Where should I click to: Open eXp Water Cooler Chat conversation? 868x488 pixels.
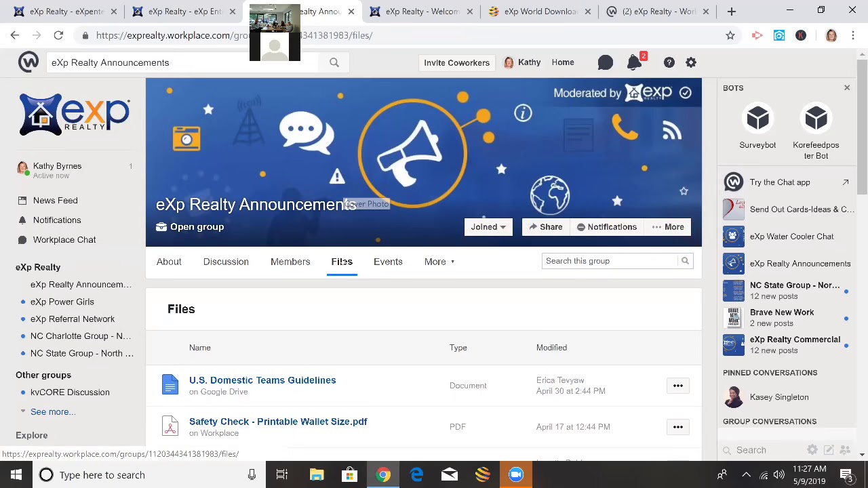787,237
